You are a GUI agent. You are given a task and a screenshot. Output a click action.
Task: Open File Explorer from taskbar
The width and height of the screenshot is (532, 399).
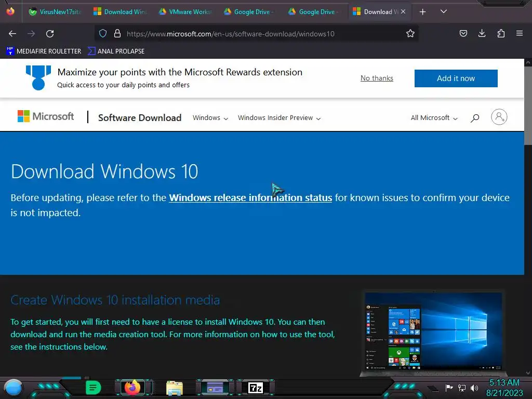pyautogui.click(x=175, y=388)
